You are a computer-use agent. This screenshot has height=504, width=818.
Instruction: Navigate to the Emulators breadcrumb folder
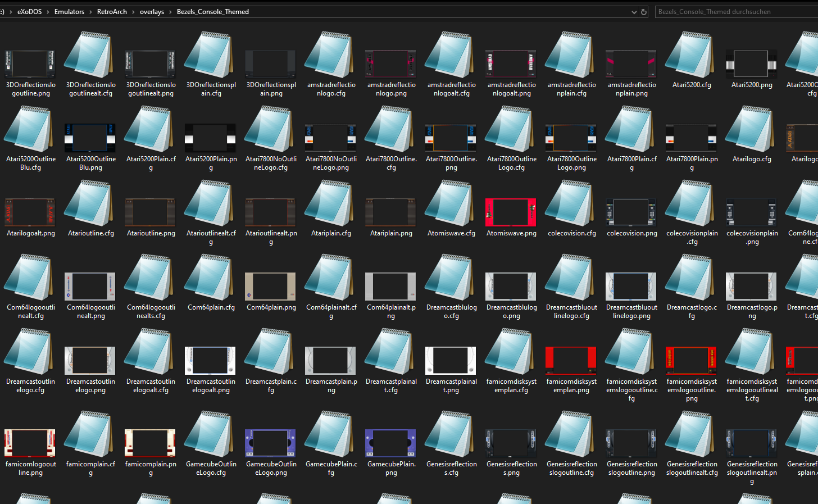pos(69,12)
